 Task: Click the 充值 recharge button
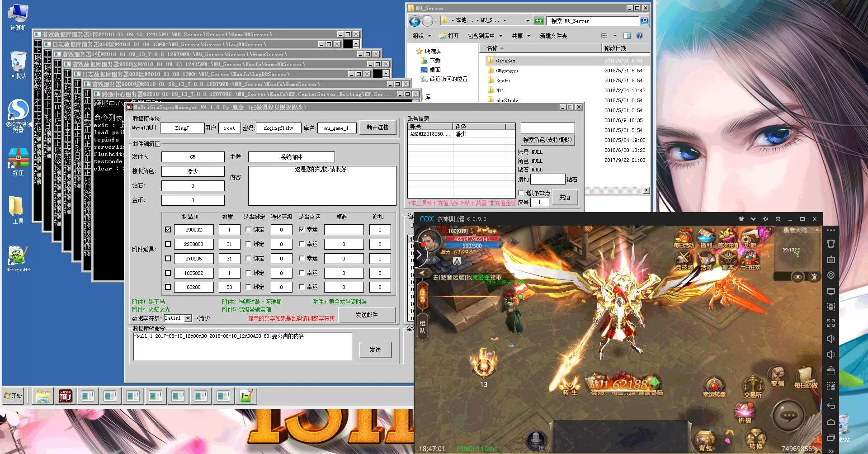pyautogui.click(x=565, y=197)
